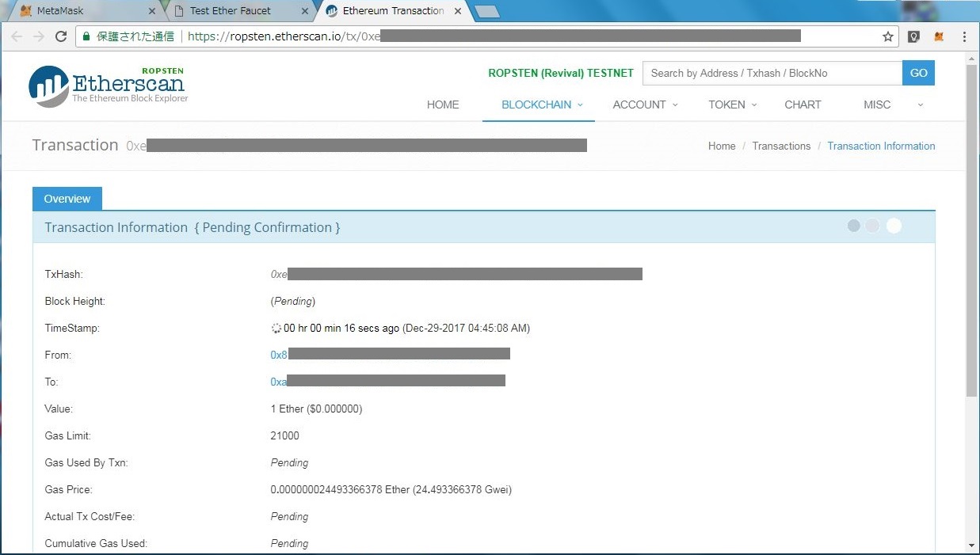Open the Chrome three-dot menu
This screenshot has width=980, height=555.
tap(964, 36)
